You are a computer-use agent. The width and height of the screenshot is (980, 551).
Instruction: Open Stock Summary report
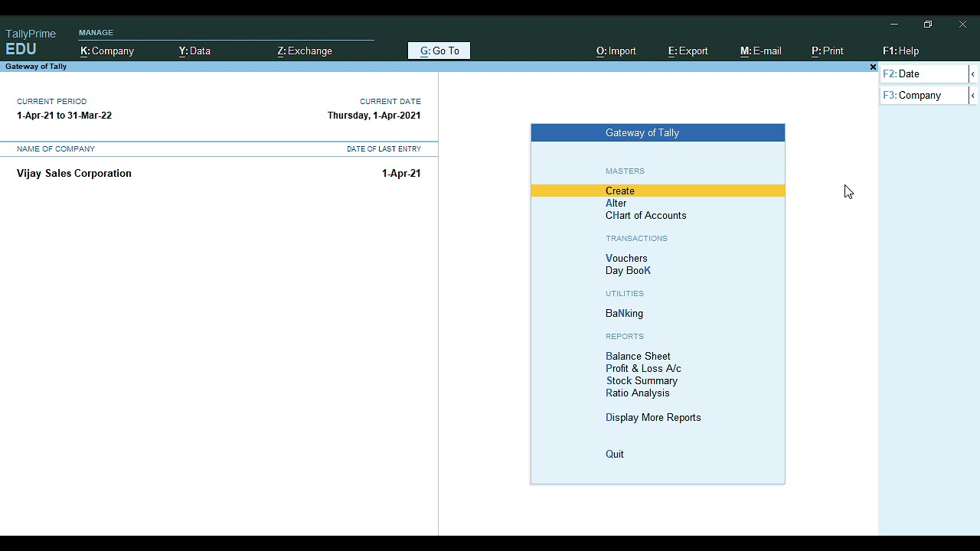click(x=642, y=381)
